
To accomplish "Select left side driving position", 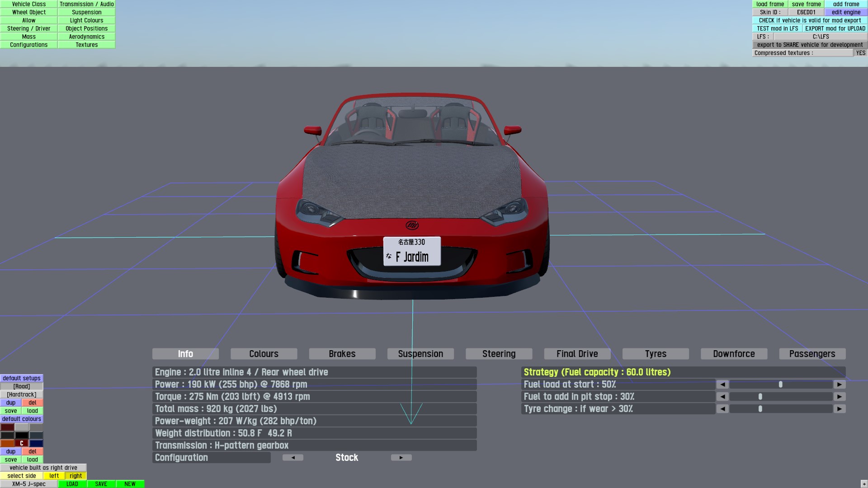I will point(54,476).
